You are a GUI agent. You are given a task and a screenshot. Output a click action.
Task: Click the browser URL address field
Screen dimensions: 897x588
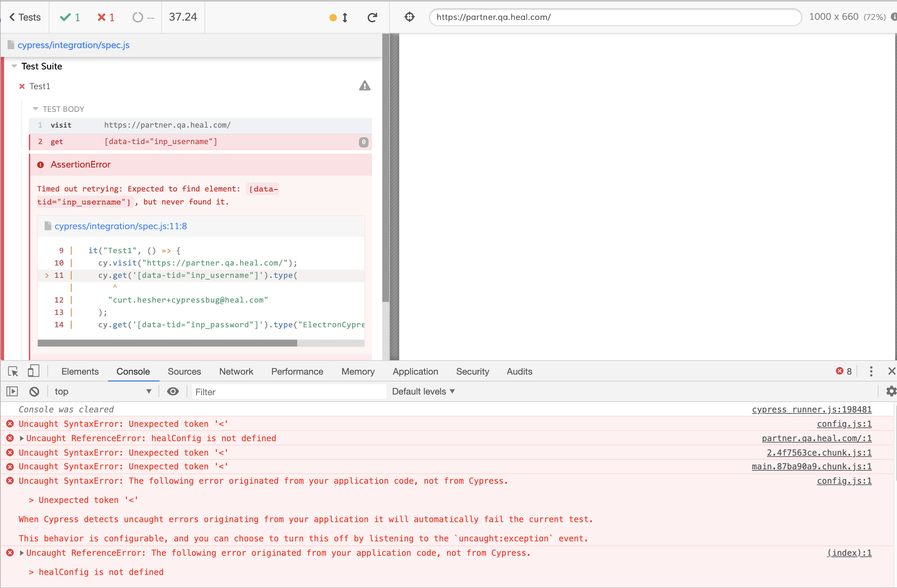click(615, 17)
